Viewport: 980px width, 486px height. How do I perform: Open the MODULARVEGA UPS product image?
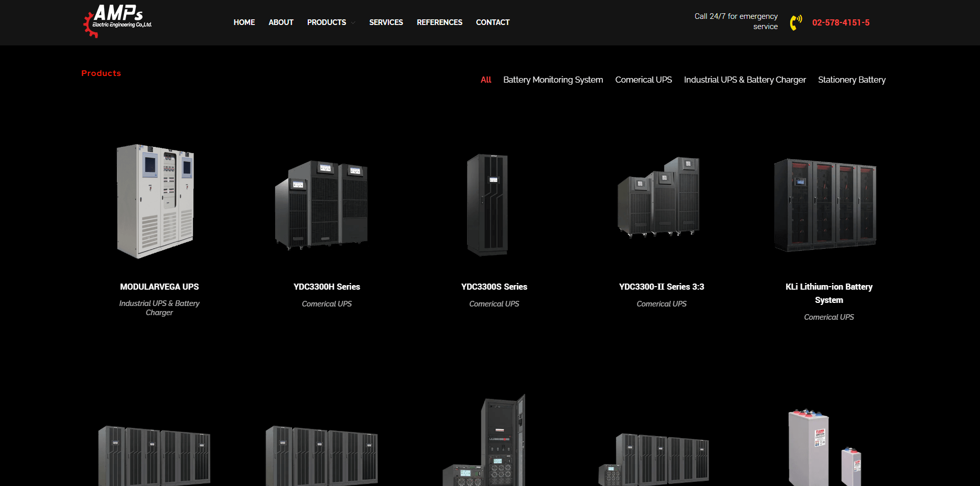[x=155, y=201]
